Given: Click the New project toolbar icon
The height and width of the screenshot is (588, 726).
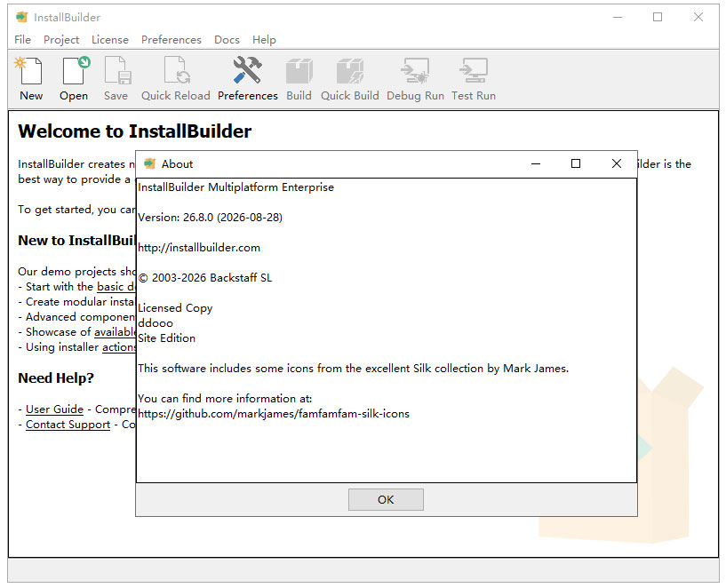Looking at the screenshot, I should [30, 71].
